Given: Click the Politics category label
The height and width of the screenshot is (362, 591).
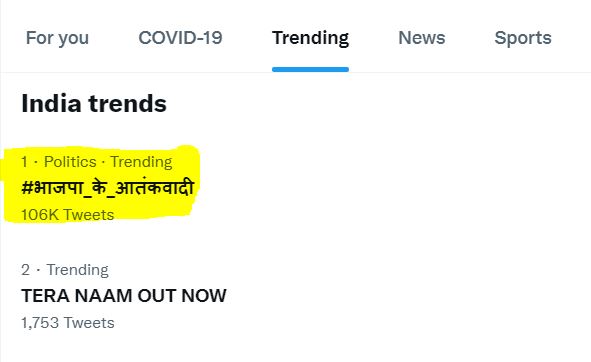Looking at the screenshot, I should [x=70, y=162].
